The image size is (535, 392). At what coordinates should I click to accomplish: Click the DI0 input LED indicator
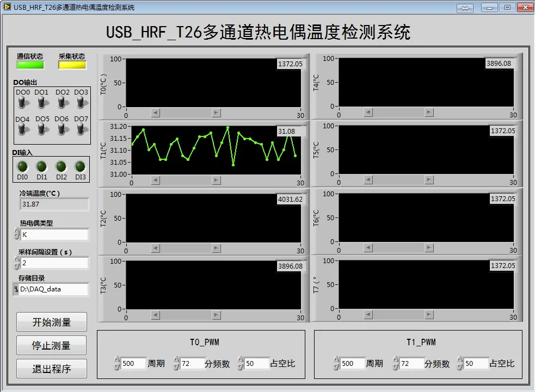(x=22, y=167)
